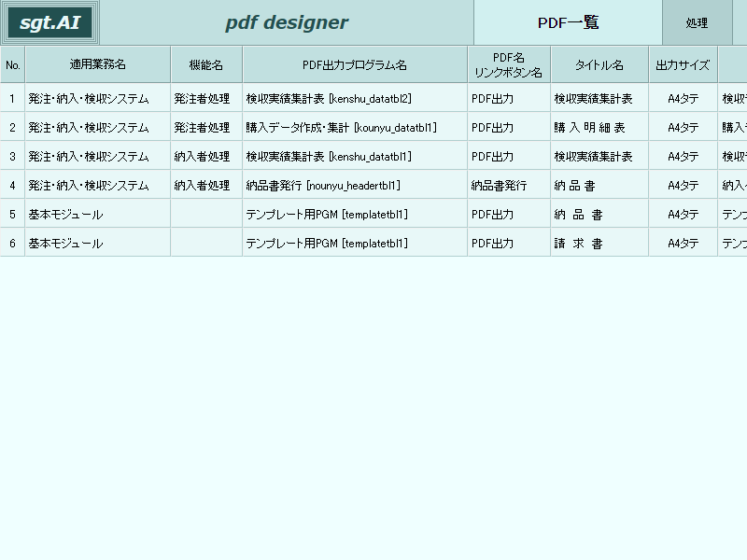Click the 機能名 column header

(x=206, y=64)
